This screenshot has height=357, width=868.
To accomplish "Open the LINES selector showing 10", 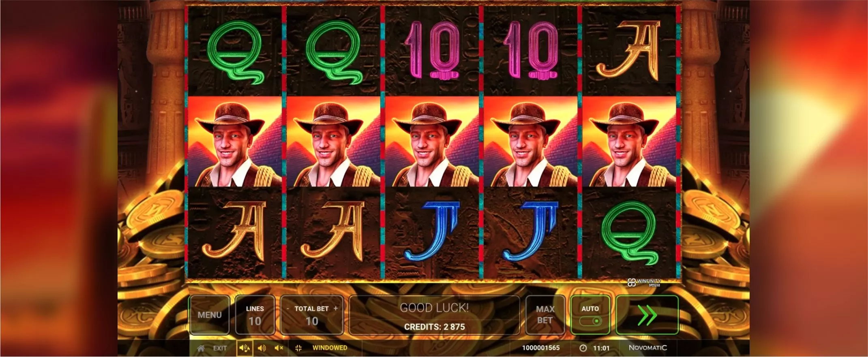I will click(255, 315).
